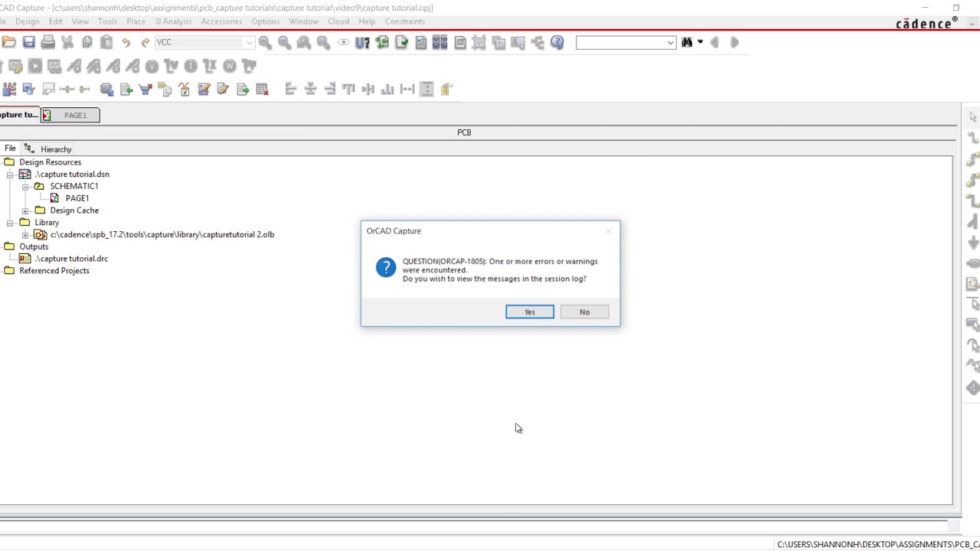Click the Bill of Materials icon
Viewport: 980px width, 551px height.
pos(460,43)
